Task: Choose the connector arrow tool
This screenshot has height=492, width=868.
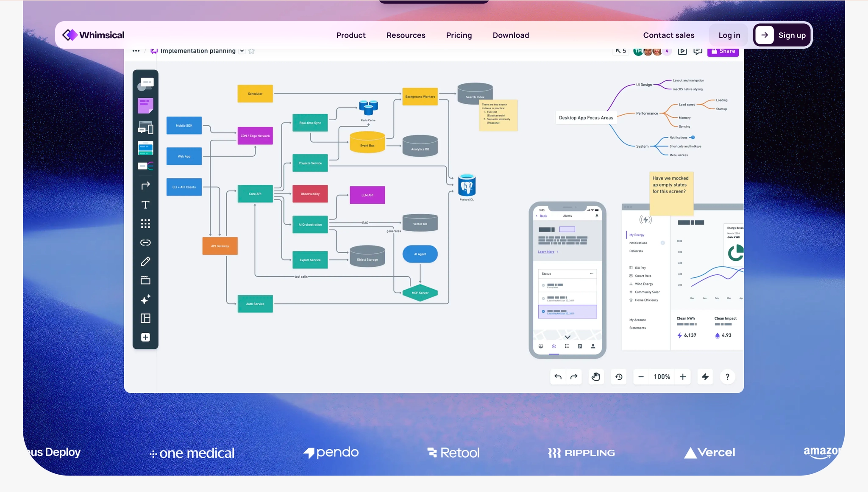Action: click(x=145, y=185)
